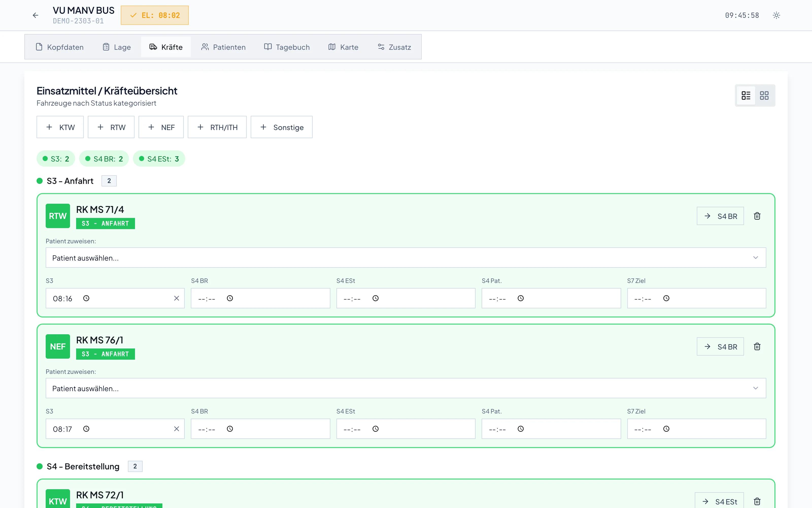Screen dimensions: 812x508
Task: Click the NEF type badge of RK MS 76/1
Action: (58, 346)
